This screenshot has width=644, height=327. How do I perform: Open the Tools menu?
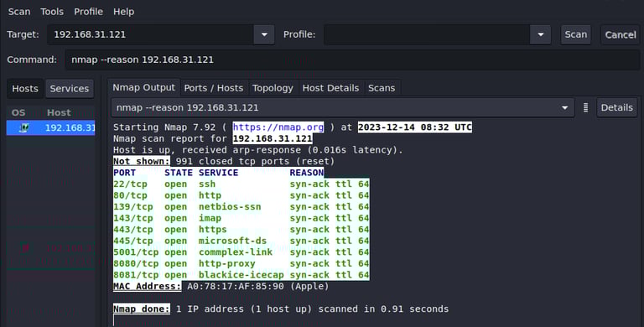(52, 12)
